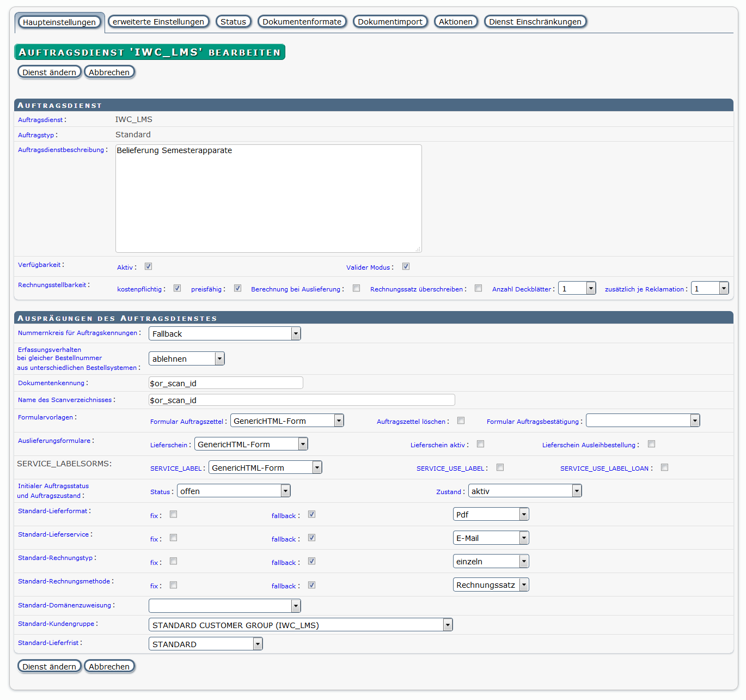Open the Haupteinstellungen tab
746x700 pixels.
tap(59, 22)
